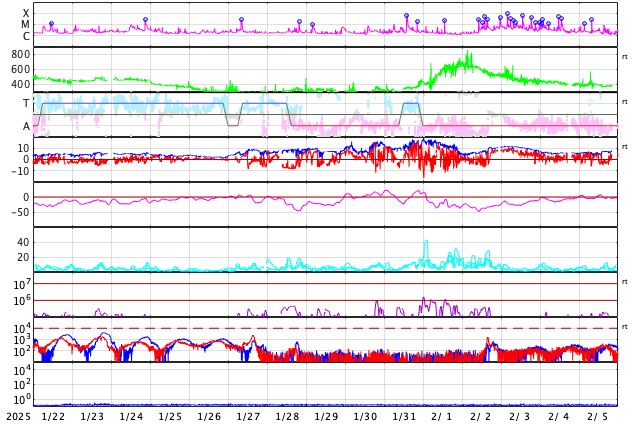Click the lone flare marker on 1/24

[x=146, y=19]
